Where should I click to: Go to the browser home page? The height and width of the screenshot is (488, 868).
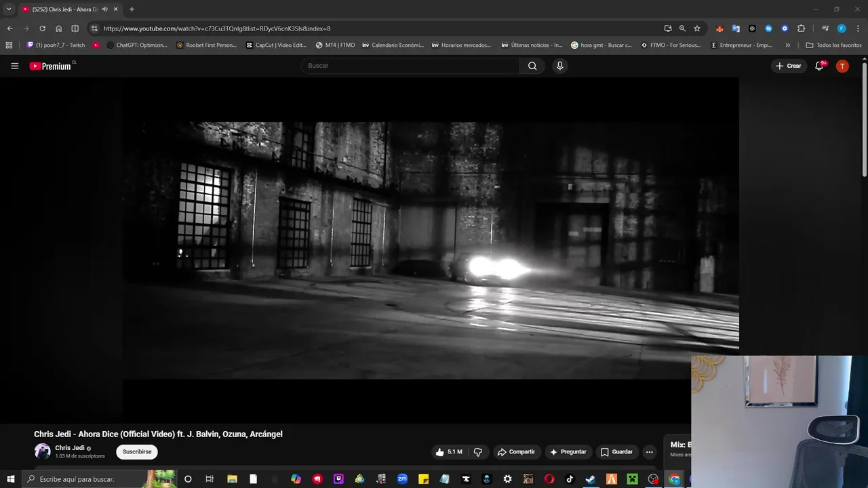58,28
